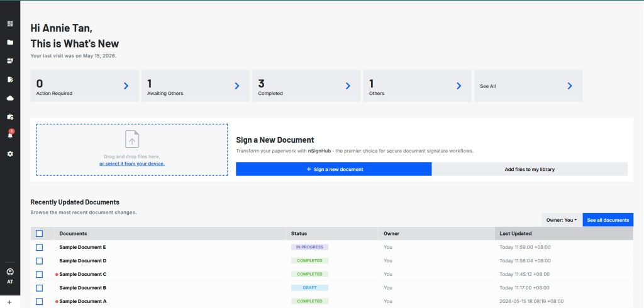Screen dimensions: 644x308
Task: Click the Awaiting Others label
Action: (x=165, y=94)
